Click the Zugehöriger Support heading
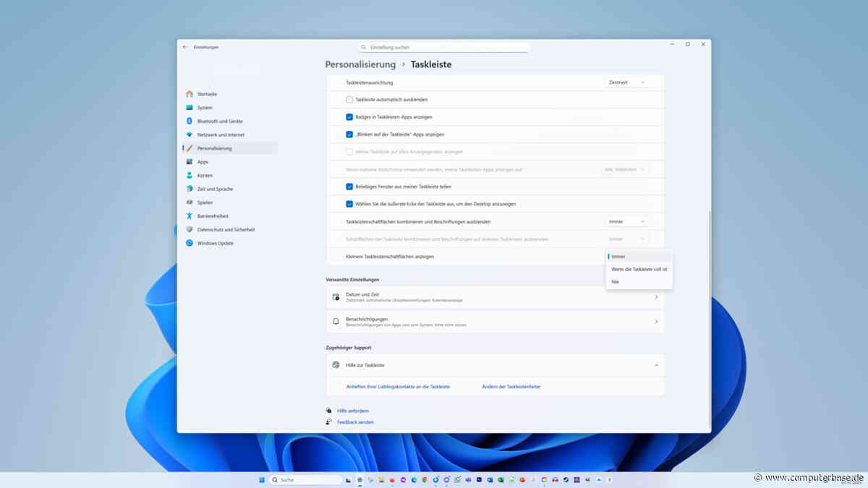Screen dimensions: 868x488 (349, 348)
